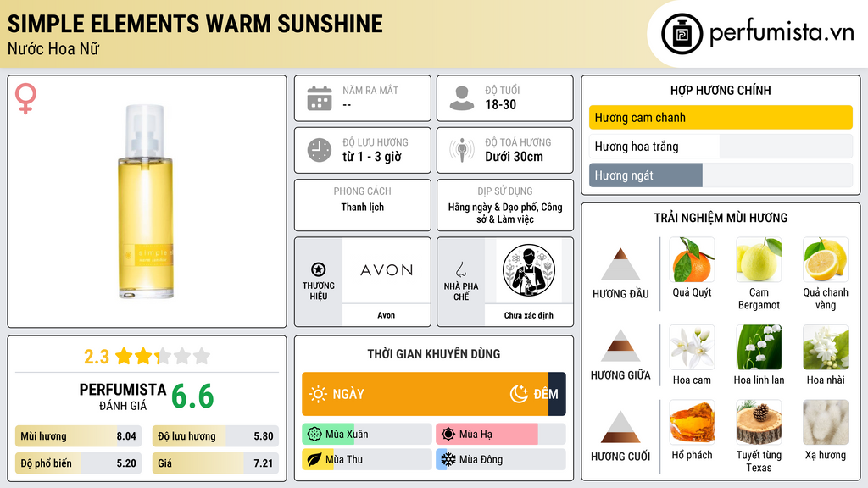Click the Thời gian khuyên dùng heading
Screen dimensions: 868x488
pyautogui.click(x=434, y=354)
